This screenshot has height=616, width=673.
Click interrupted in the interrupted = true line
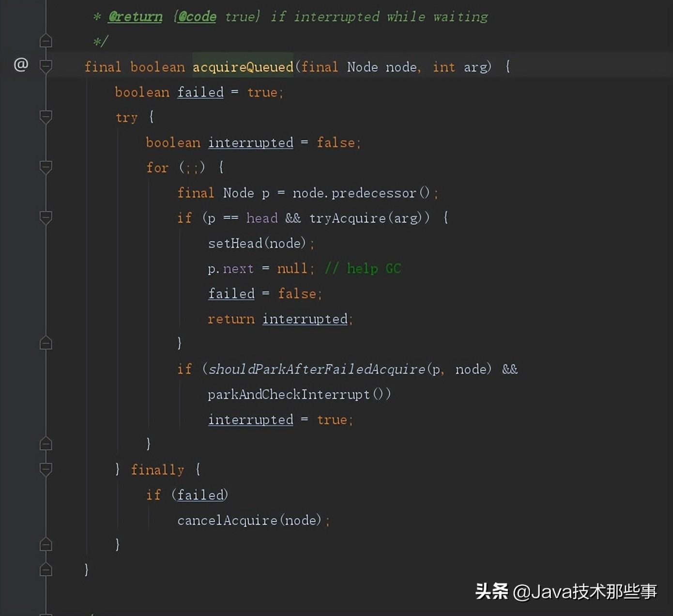251,419
